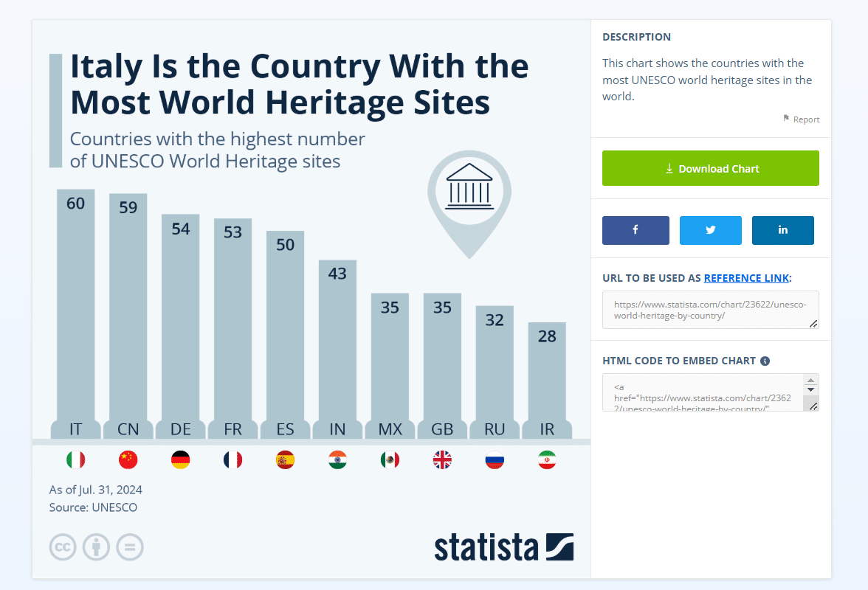The image size is (868, 590).
Task: Click the no-derivatives (equals) license icon
Action: (x=130, y=547)
